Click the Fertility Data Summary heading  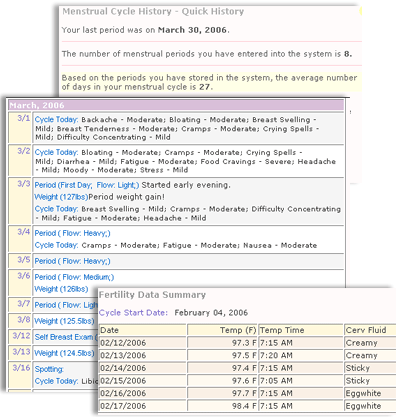click(152, 295)
